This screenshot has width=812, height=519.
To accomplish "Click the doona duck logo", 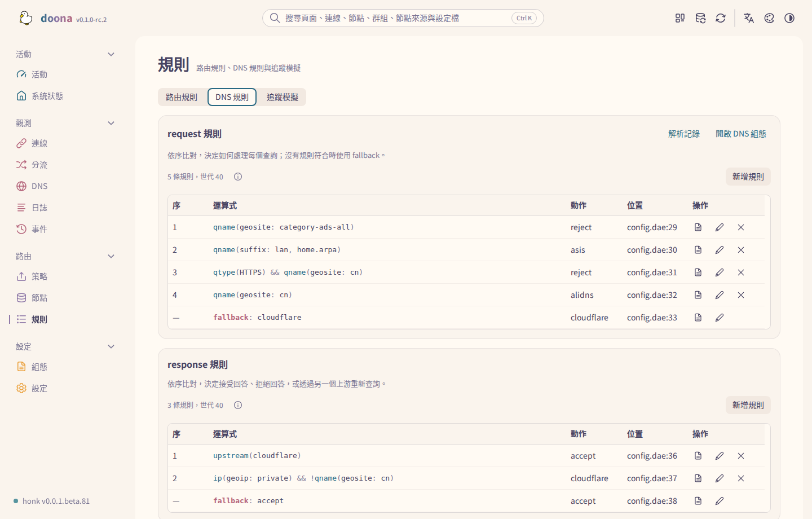I will point(26,18).
